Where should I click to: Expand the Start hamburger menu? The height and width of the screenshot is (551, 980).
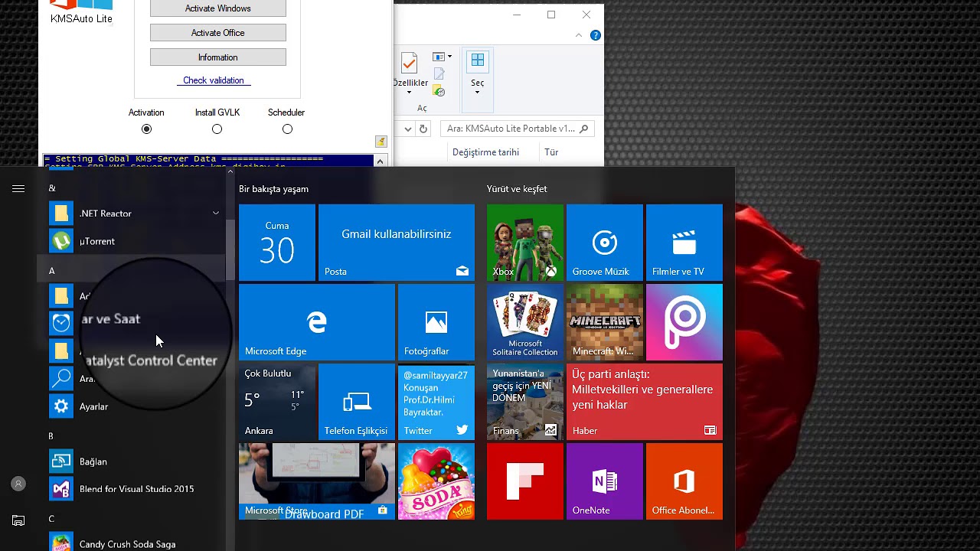18,188
